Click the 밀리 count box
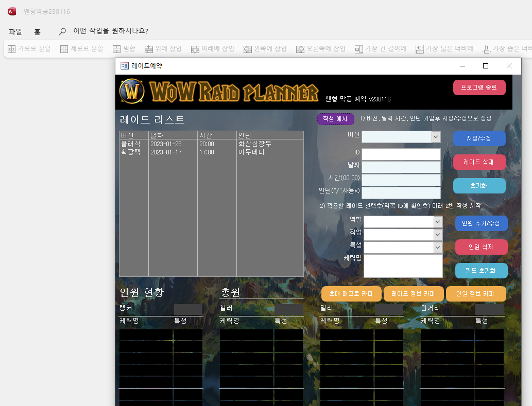 click(389, 309)
